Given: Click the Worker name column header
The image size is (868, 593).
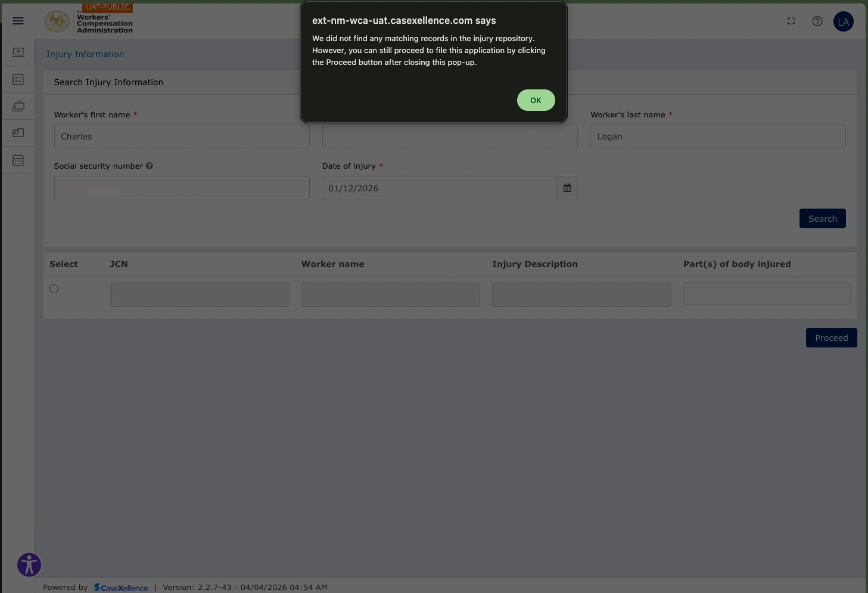Looking at the screenshot, I should [332, 264].
